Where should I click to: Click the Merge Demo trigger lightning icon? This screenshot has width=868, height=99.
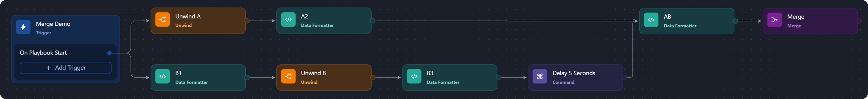[23, 27]
